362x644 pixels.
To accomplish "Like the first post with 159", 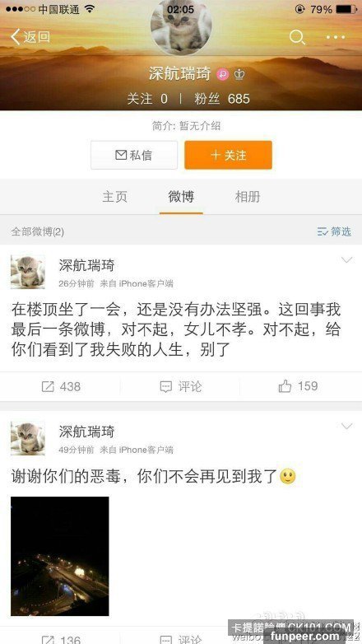I will [298, 386].
